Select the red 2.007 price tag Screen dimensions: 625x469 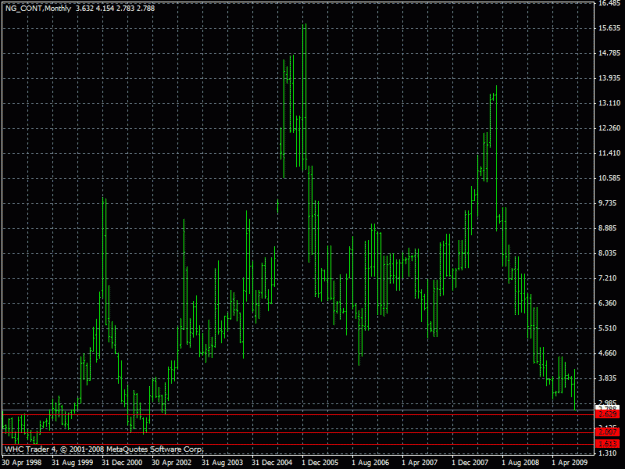[608, 432]
